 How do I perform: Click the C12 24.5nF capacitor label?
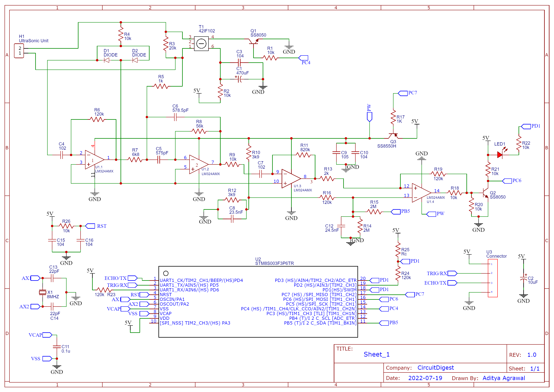click(x=332, y=228)
